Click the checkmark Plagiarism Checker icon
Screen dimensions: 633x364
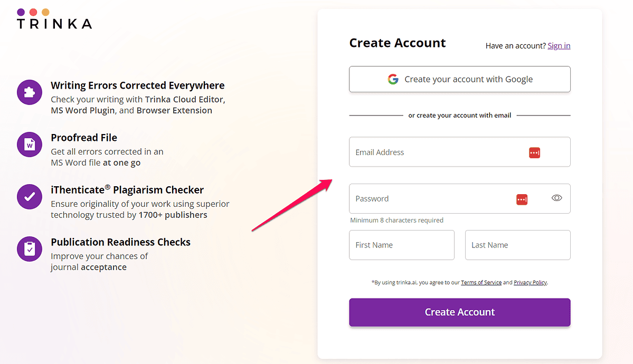(30, 197)
